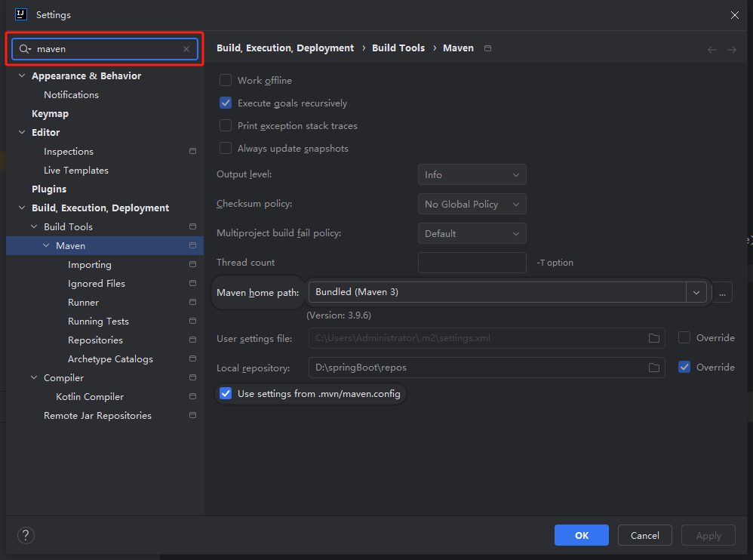Check Override for User settings file
This screenshot has width=753, height=560.
point(684,337)
